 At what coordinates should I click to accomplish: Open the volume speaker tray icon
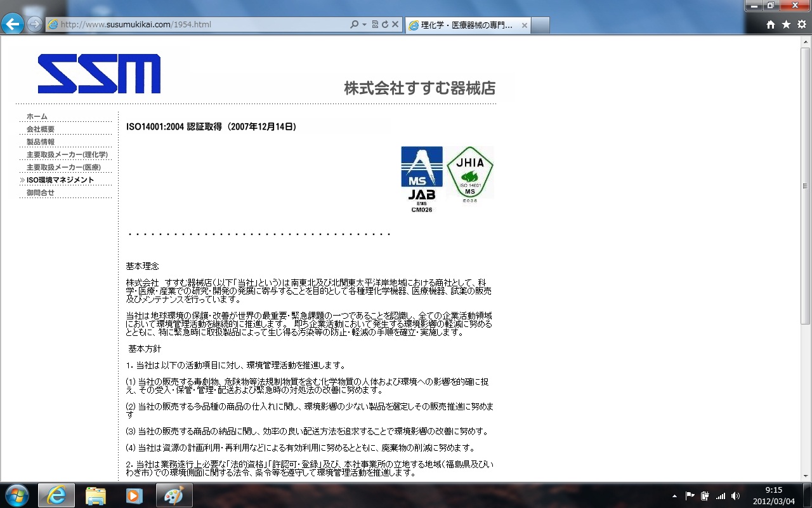[735, 496]
